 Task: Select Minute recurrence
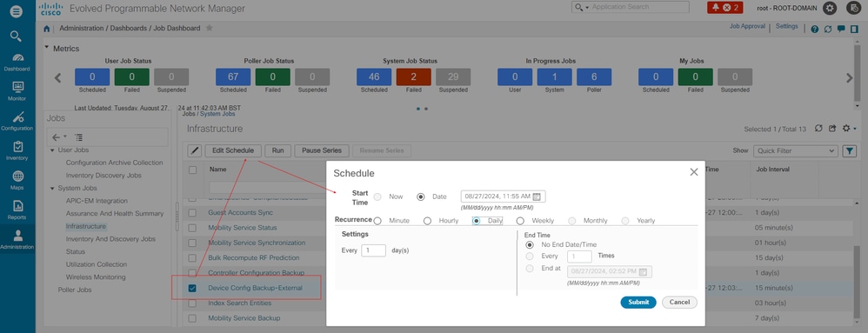point(377,221)
